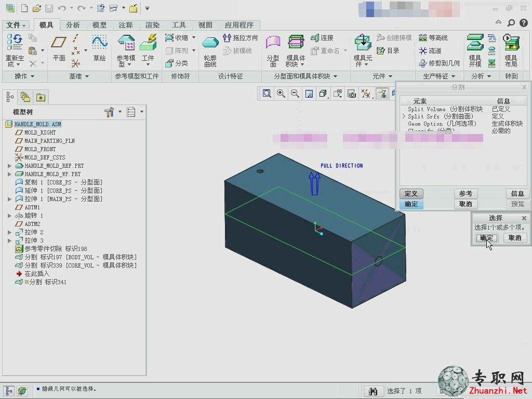Click the 修剪到几何 trim to geometry tool
The width and height of the screenshot is (532, 399).
[440, 63]
